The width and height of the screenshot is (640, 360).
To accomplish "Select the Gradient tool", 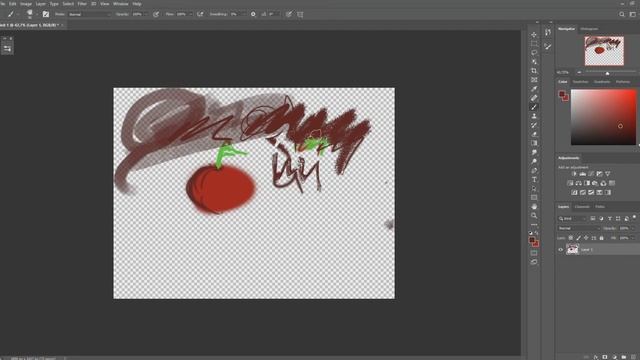I will [x=534, y=143].
